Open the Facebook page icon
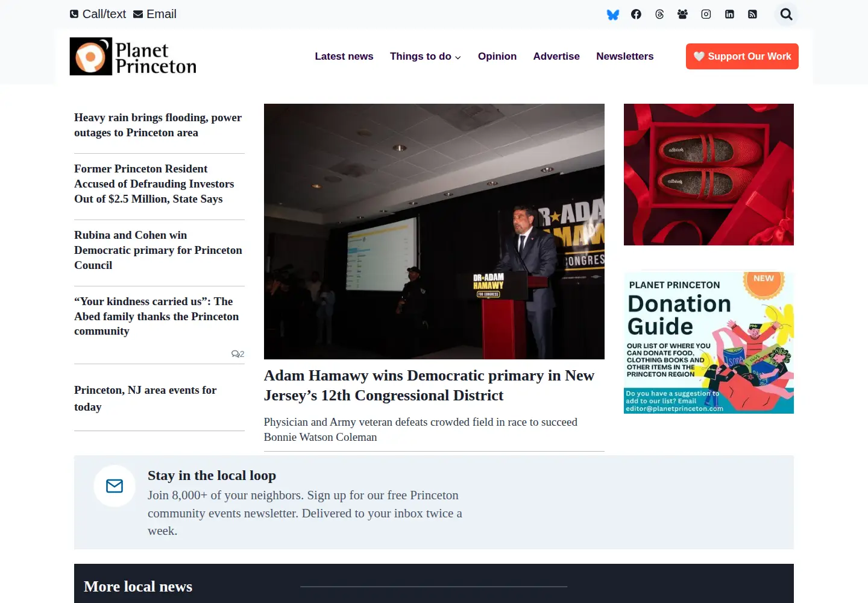 (x=636, y=14)
